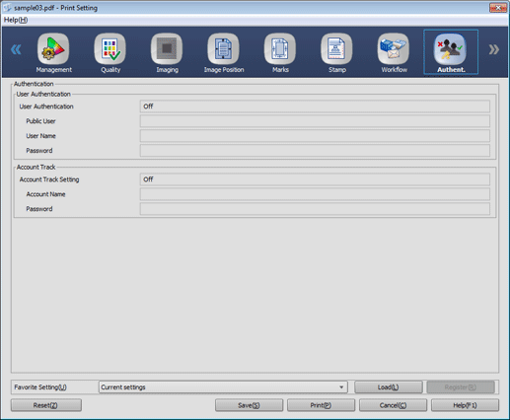Show more icons with right double-arrow
This screenshot has width=510, height=420.
pyautogui.click(x=494, y=49)
